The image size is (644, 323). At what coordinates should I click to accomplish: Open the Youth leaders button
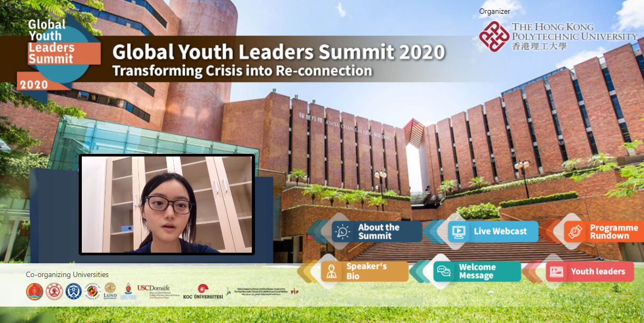(590, 271)
